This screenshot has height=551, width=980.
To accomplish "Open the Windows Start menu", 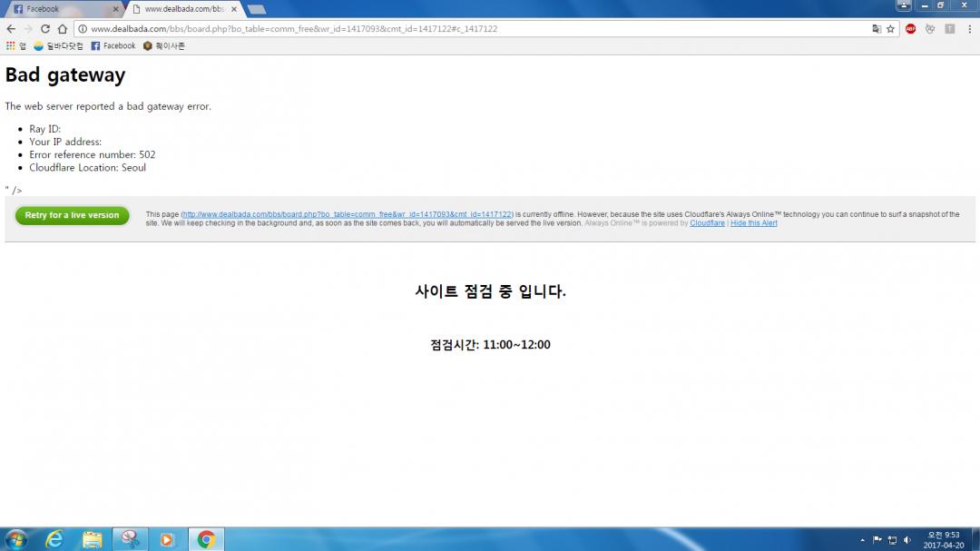I will click(15, 539).
